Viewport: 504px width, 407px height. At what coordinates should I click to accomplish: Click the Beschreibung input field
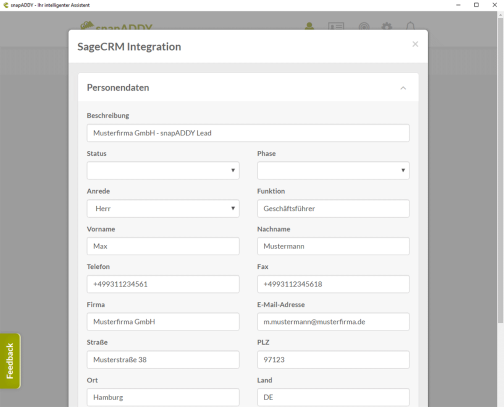pyautogui.click(x=248, y=133)
